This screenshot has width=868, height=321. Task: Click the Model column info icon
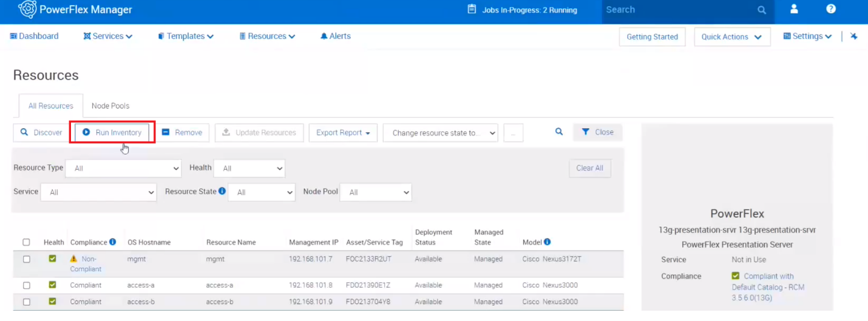[x=547, y=242]
